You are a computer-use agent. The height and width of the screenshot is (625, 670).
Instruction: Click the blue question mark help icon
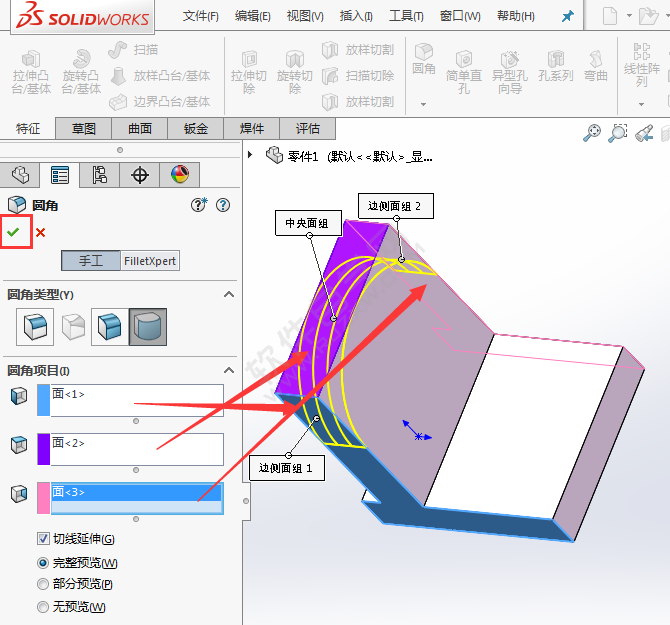(223, 205)
